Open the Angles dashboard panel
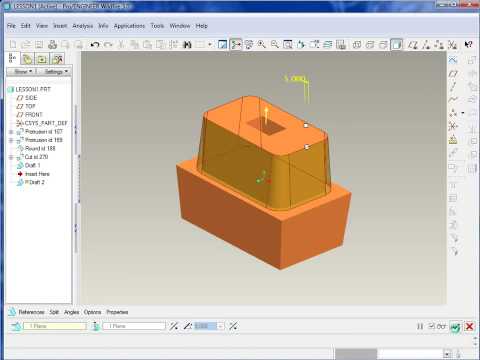This screenshot has width=480, height=360. tap(71, 312)
